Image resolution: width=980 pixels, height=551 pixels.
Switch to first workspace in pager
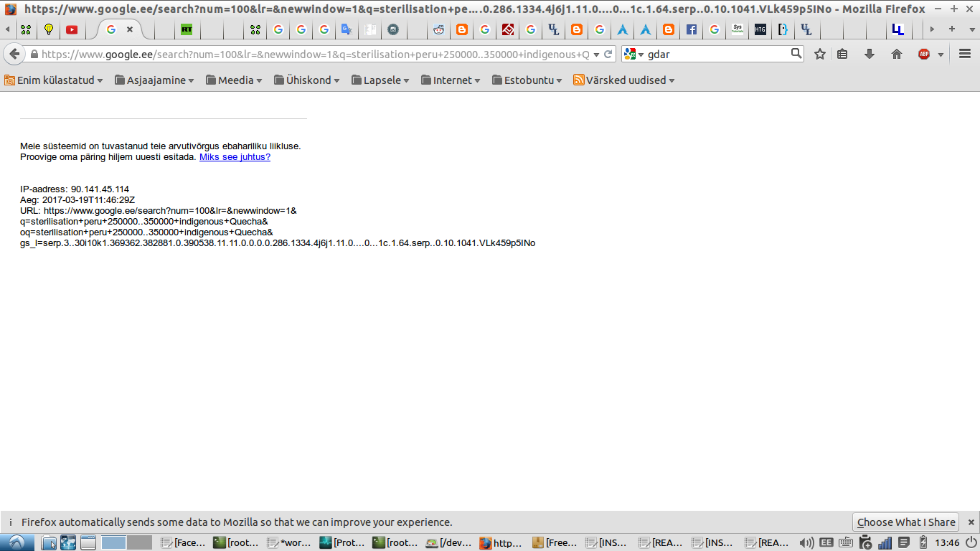(x=113, y=542)
